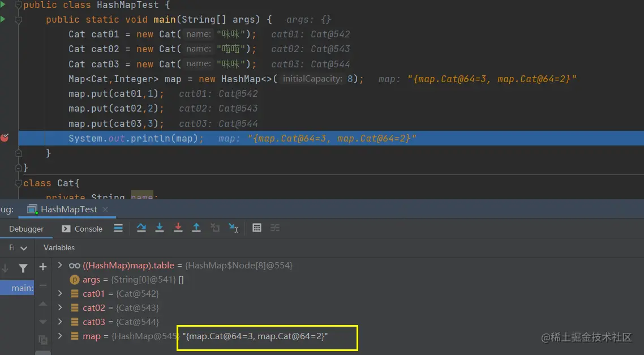Switch to the Debugger tab
The height and width of the screenshot is (355, 644).
[26, 229]
